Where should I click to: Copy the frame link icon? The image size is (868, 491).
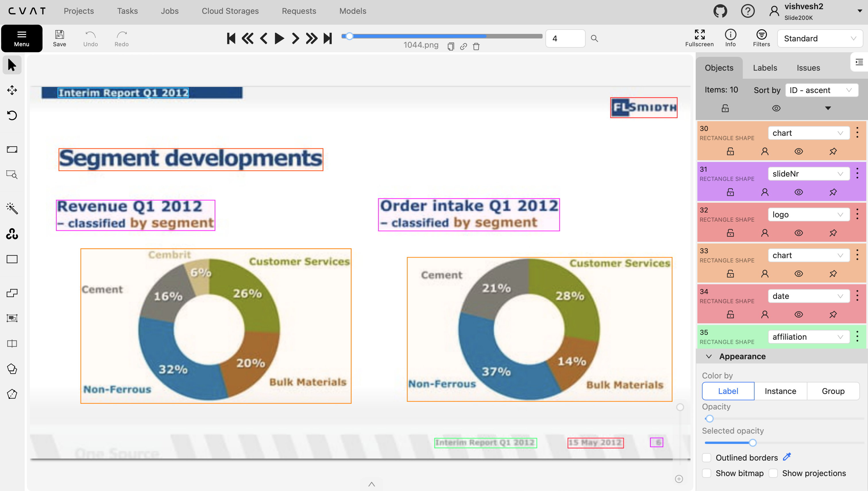463,46
